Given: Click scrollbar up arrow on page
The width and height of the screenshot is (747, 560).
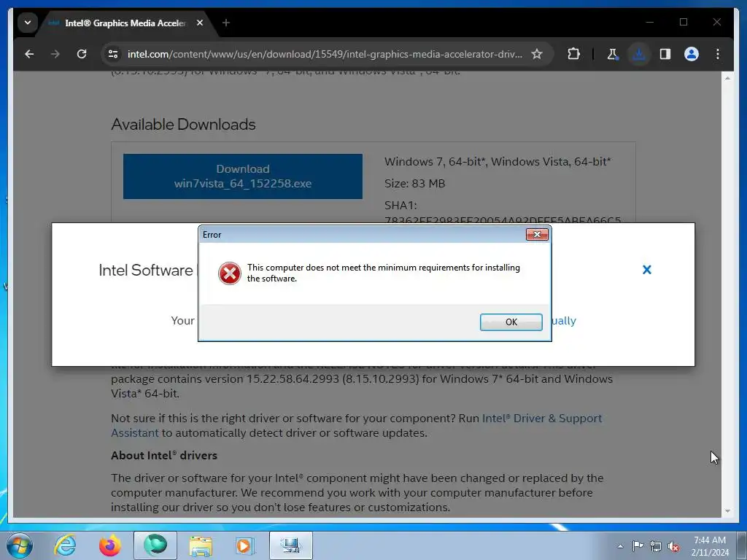Looking at the screenshot, I should [727, 77].
